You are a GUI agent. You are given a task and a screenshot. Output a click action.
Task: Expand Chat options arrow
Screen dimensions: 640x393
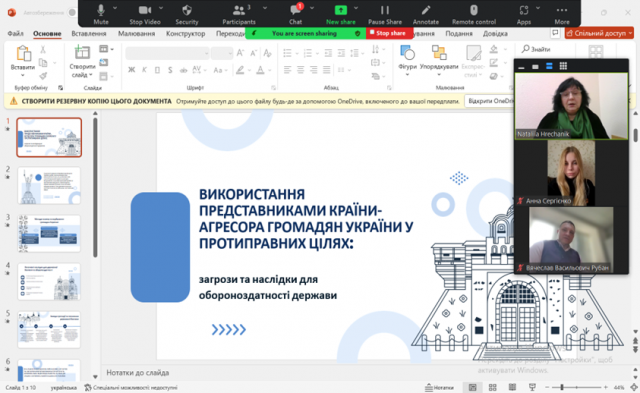point(312,8)
